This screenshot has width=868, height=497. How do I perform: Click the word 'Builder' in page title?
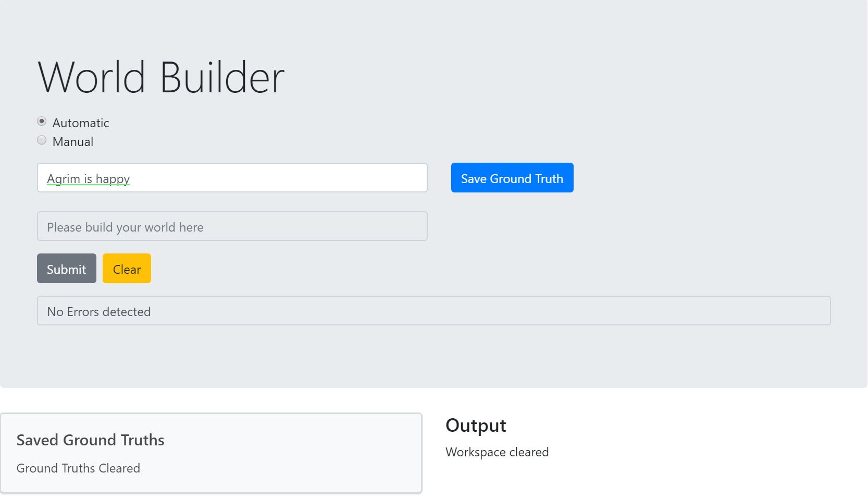(x=222, y=78)
